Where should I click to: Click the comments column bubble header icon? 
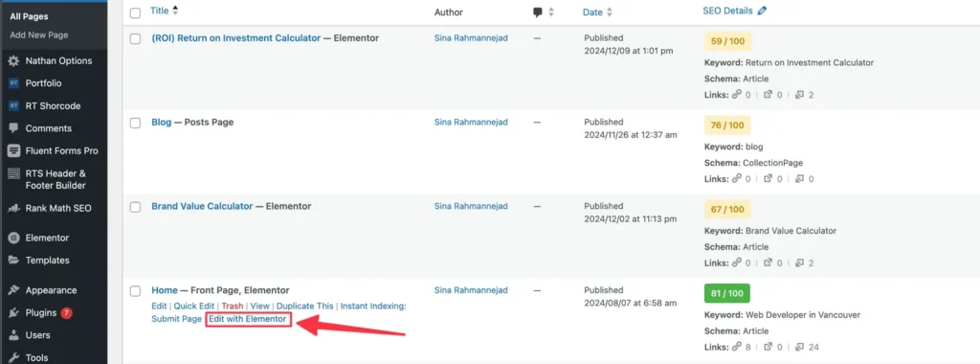coord(538,11)
